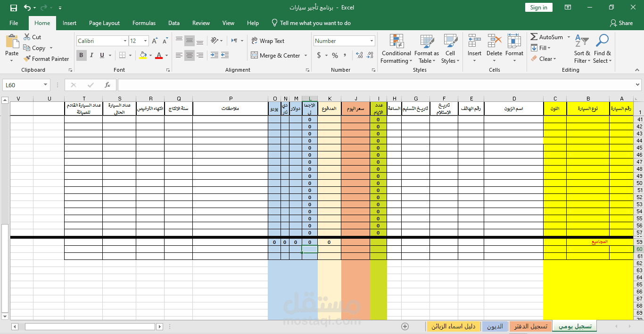Image resolution: width=644 pixels, height=334 pixels.
Task: Click the Format cells icon
Action: coord(514,42)
